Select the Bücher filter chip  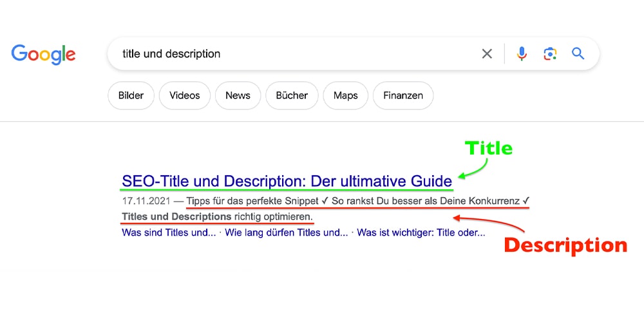pyautogui.click(x=292, y=96)
